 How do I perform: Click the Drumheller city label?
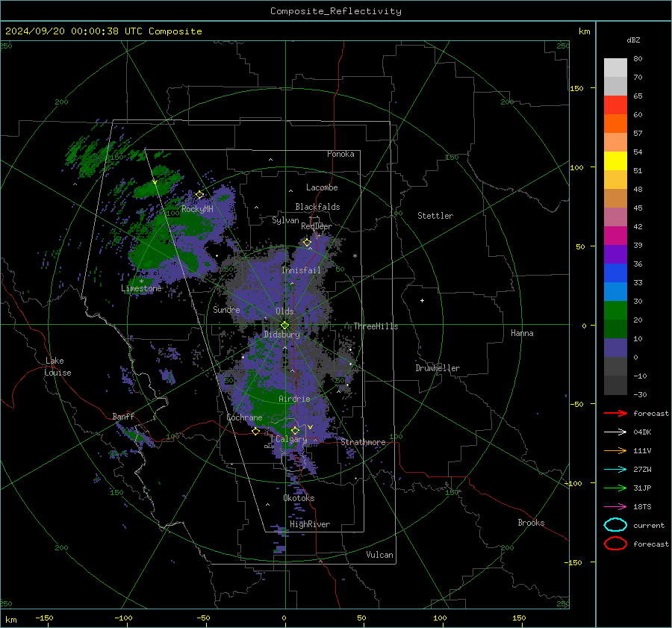click(438, 368)
